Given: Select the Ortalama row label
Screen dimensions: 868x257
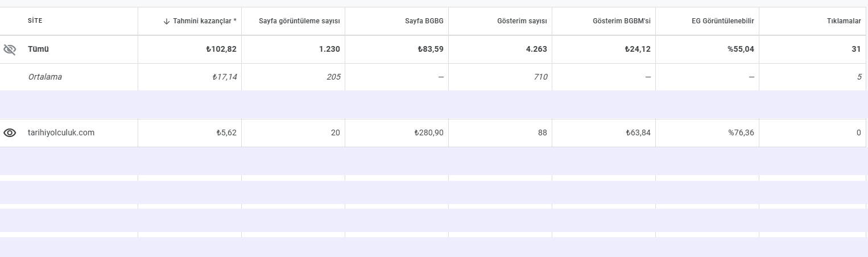Looking at the screenshot, I should (45, 77).
